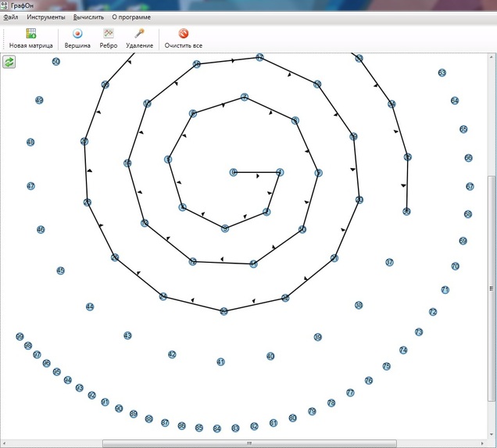497x448 pixels.
Task: Click the horizontal scrollbar right arrow
Action: [482, 443]
